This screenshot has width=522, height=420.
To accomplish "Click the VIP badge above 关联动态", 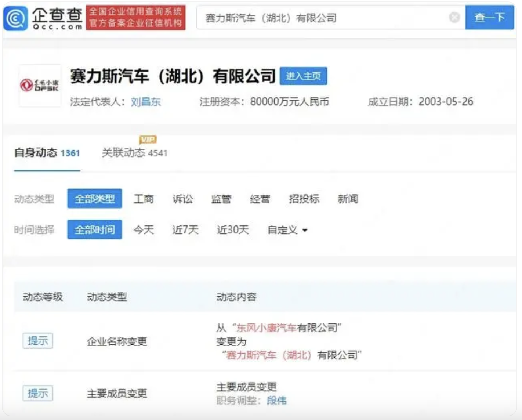I will point(148,140).
